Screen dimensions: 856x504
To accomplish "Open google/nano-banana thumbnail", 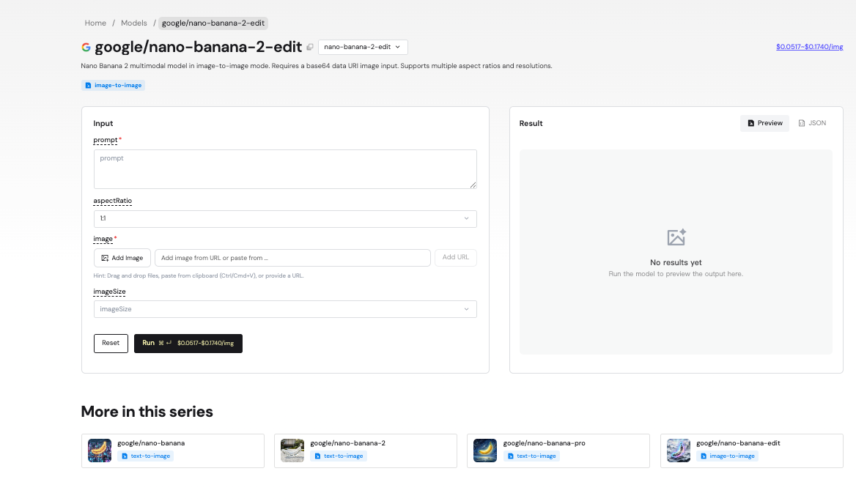I will (x=100, y=451).
